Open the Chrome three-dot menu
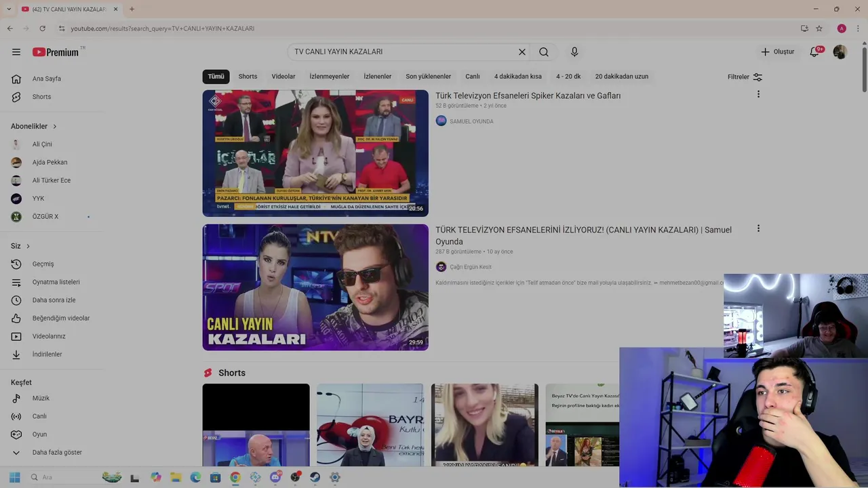The width and height of the screenshot is (868, 488). pyautogui.click(x=859, y=28)
